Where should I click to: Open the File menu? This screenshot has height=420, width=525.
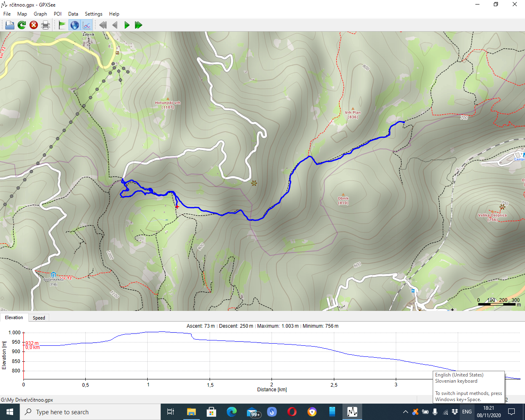pyautogui.click(x=7, y=14)
